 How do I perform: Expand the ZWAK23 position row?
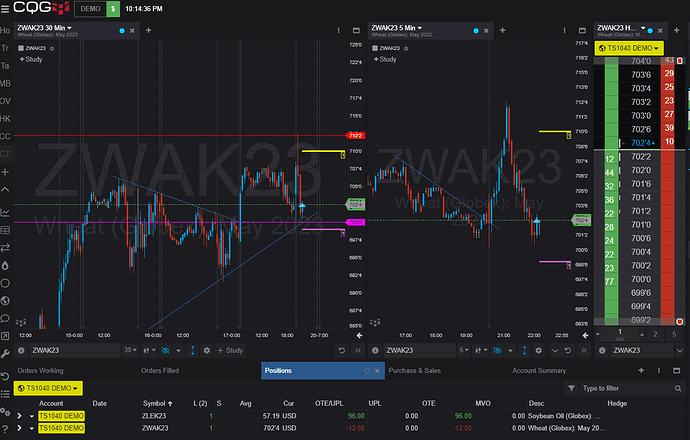(x=19, y=428)
